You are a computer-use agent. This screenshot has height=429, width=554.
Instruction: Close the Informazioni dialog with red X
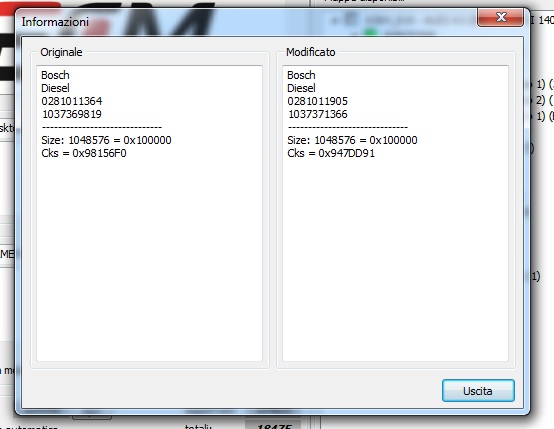(x=500, y=17)
